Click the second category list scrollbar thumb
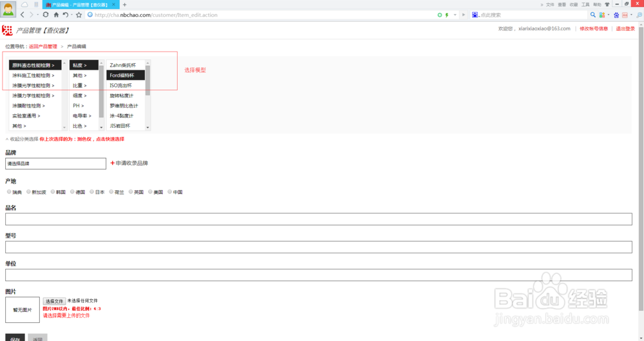 pos(102,93)
